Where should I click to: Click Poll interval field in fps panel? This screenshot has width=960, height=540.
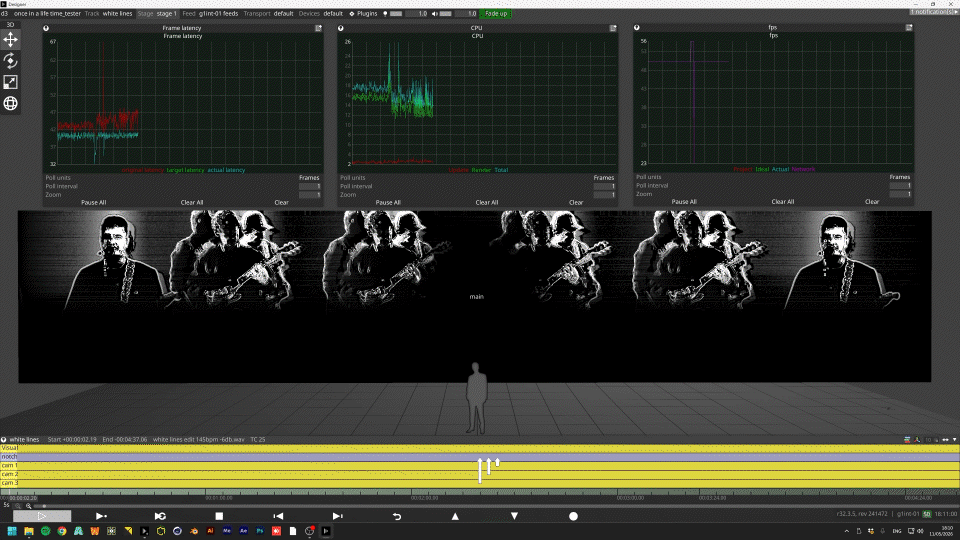[900, 186]
